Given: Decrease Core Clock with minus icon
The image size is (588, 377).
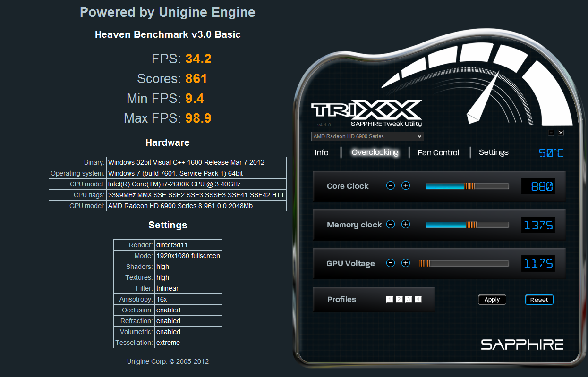Looking at the screenshot, I should point(391,185).
